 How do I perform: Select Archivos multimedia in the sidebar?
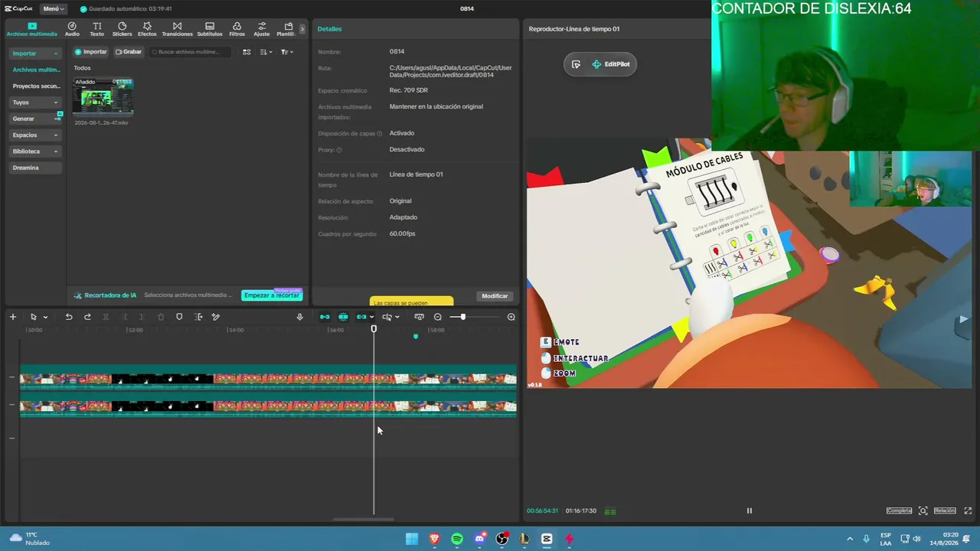[36, 70]
